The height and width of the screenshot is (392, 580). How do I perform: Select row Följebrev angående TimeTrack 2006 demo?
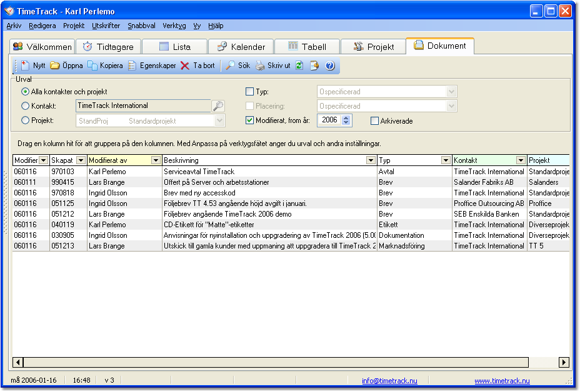tap(291, 214)
